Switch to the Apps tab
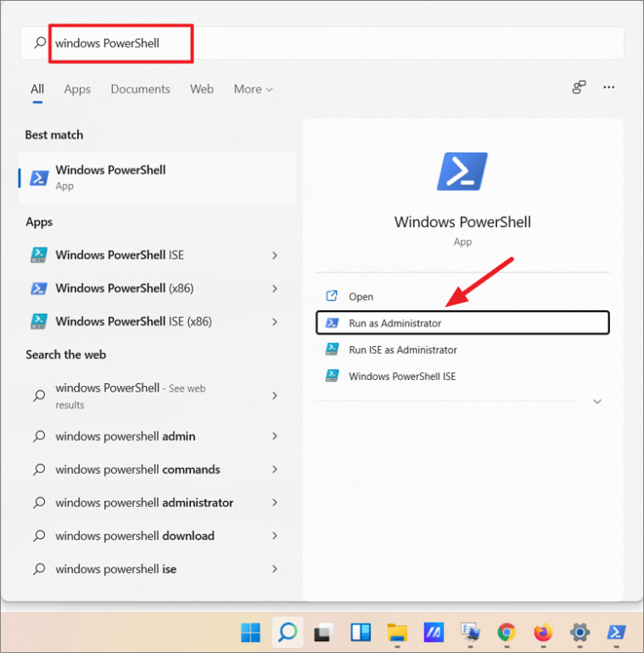Viewport: 644px width, 653px height. click(77, 89)
